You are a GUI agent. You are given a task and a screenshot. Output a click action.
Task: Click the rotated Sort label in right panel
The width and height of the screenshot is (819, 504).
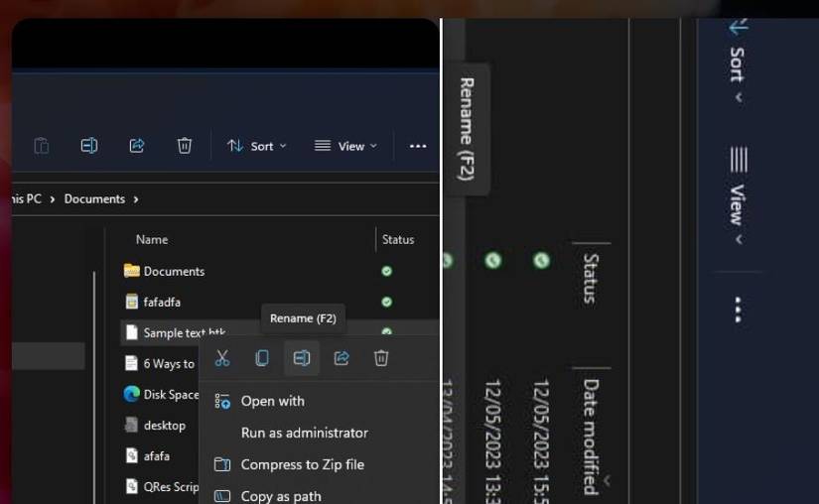click(x=738, y=64)
